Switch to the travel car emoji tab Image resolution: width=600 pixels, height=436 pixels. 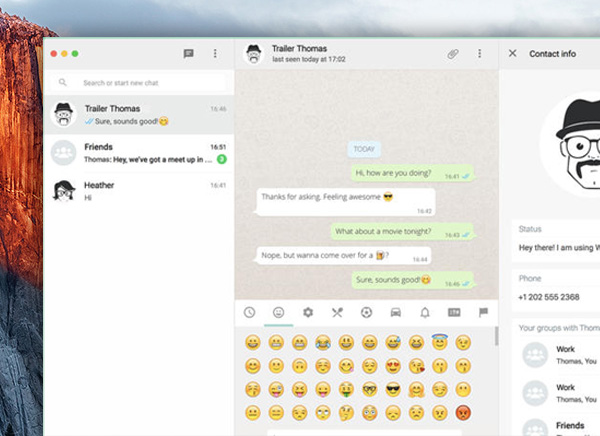pyautogui.click(x=396, y=313)
